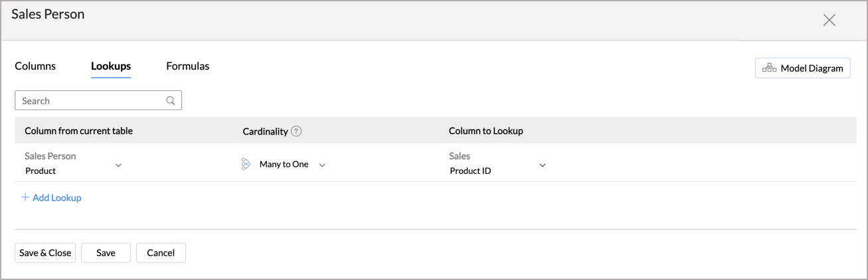Click the Add Lookup link
Image resolution: width=868 pixels, height=280 pixels.
[x=56, y=198]
